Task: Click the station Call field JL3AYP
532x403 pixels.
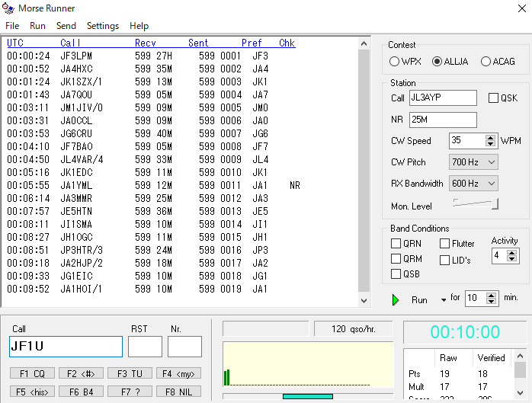Action: tap(443, 98)
